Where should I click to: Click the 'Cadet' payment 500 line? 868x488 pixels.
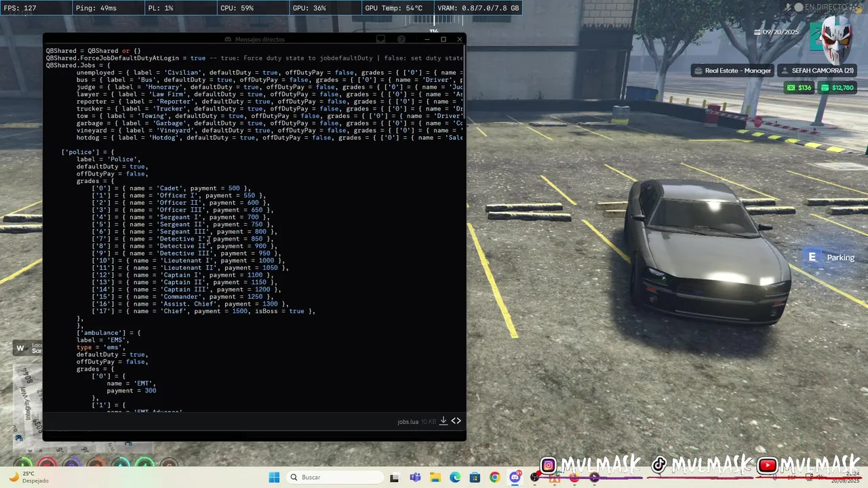[x=171, y=188]
